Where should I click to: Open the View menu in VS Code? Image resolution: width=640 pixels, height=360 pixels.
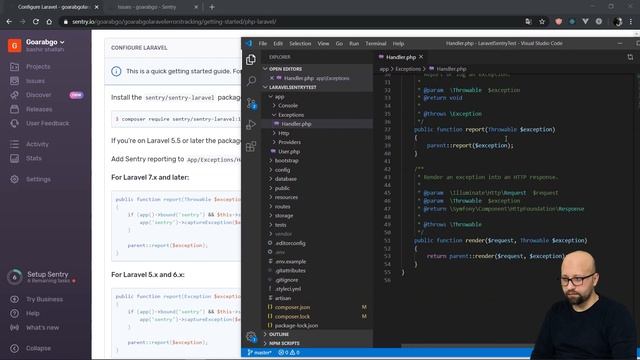pos(323,43)
